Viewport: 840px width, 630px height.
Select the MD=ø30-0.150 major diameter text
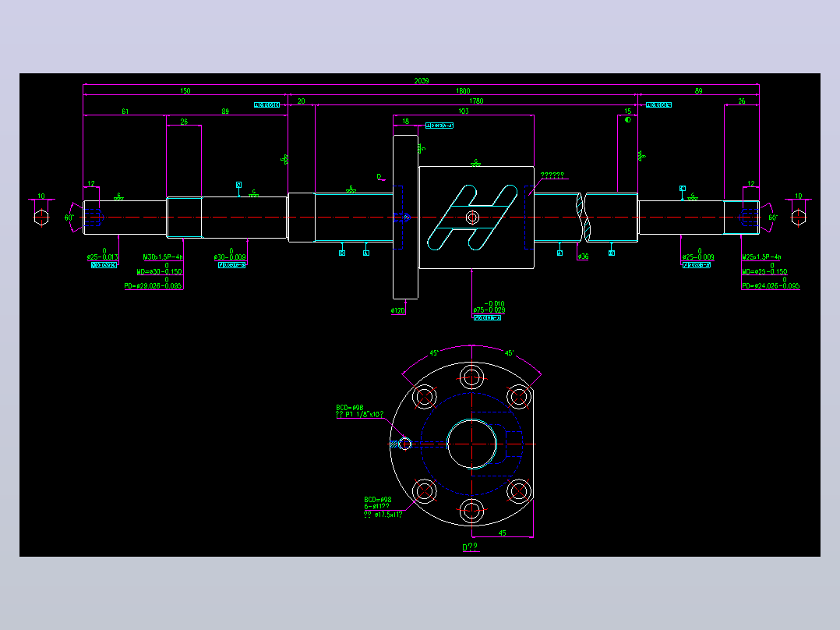[159, 272]
